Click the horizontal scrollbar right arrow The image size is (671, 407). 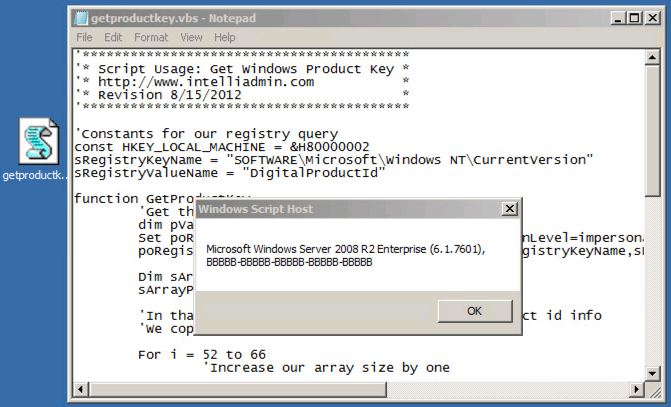[637, 389]
